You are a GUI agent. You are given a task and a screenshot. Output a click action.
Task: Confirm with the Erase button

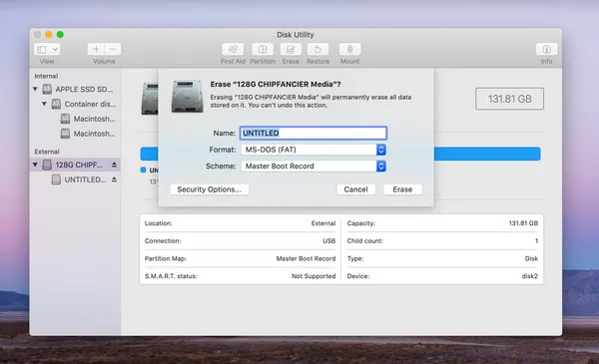click(x=402, y=189)
